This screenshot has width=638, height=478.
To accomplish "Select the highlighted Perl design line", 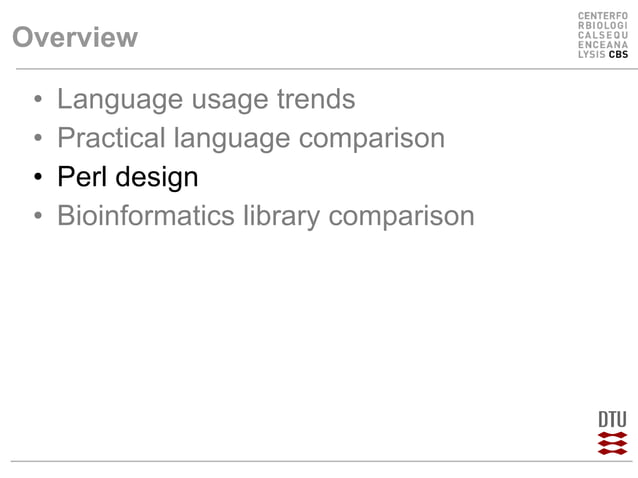I will pyautogui.click(x=128, y=178).
